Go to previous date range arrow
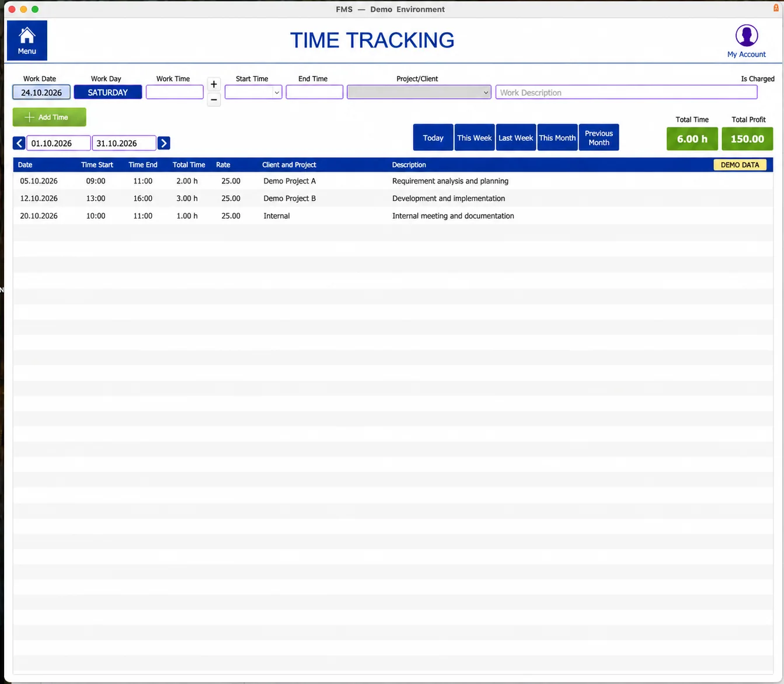 (19, 143)
